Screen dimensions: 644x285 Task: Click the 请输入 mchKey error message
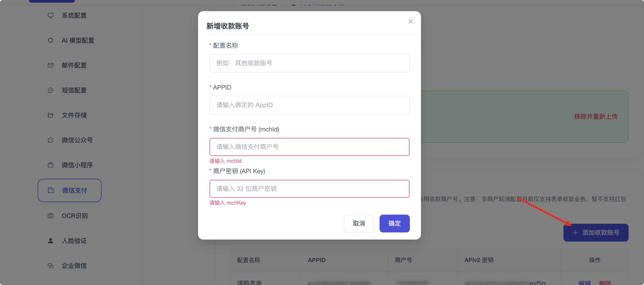tap(227, 203)
